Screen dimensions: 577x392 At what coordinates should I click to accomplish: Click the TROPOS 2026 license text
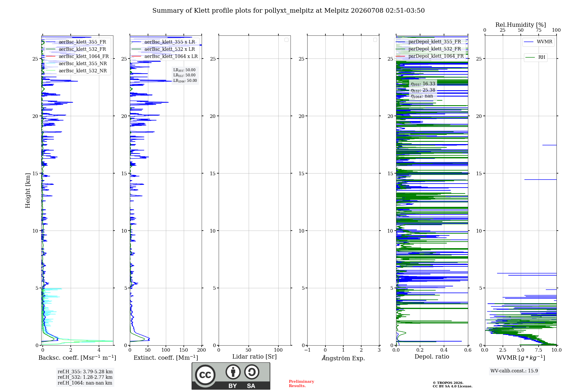pos(452,385)
